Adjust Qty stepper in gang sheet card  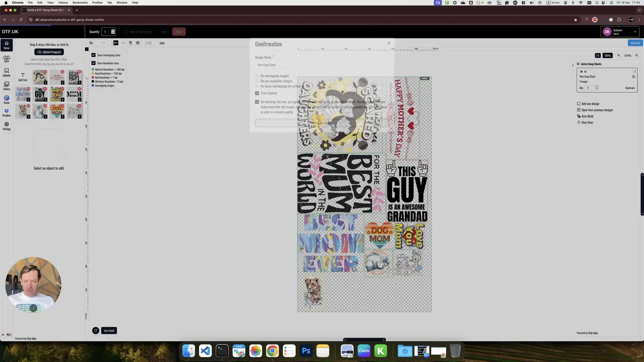point(597,88)
